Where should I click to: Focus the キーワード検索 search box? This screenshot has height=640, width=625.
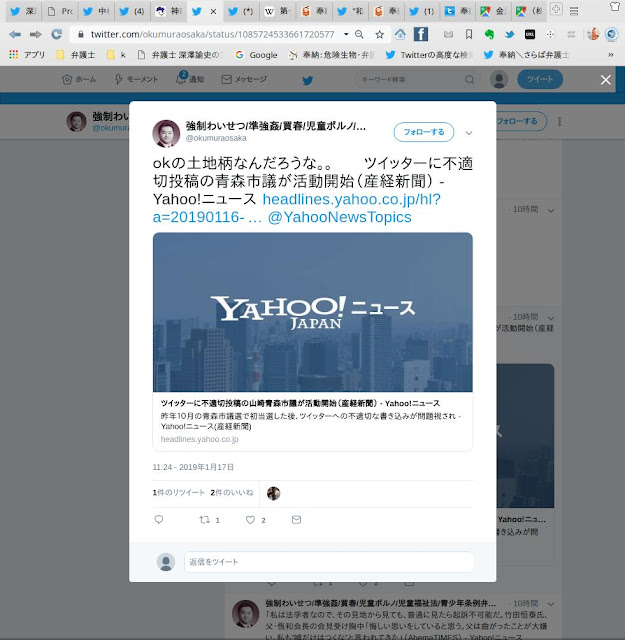tap(416, 80)
